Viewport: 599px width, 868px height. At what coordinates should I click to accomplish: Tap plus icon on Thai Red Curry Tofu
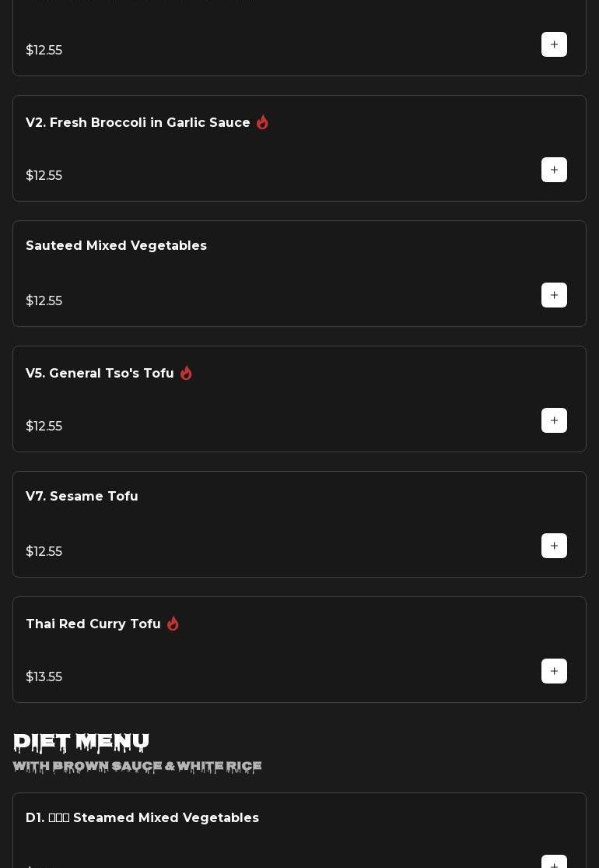pos(554,671)
